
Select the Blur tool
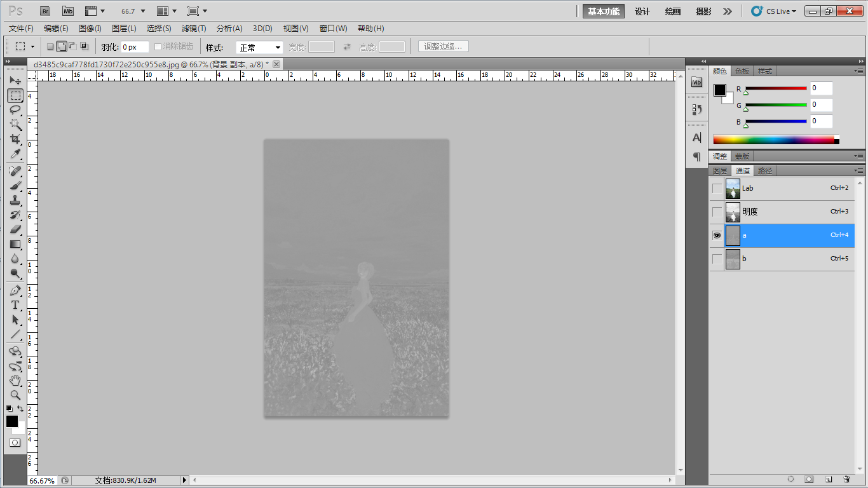[x=15, y=259]
